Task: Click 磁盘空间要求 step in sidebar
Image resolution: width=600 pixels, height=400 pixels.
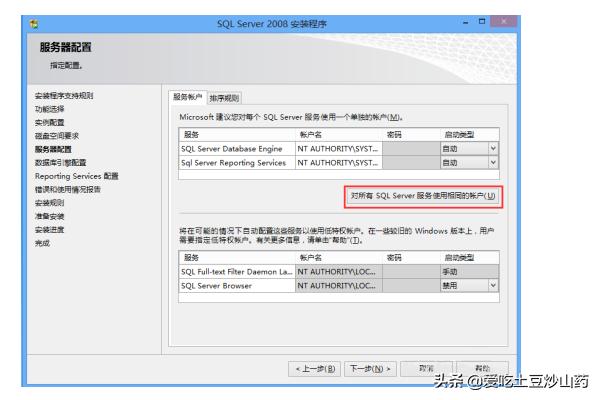Action: (57, 136)
